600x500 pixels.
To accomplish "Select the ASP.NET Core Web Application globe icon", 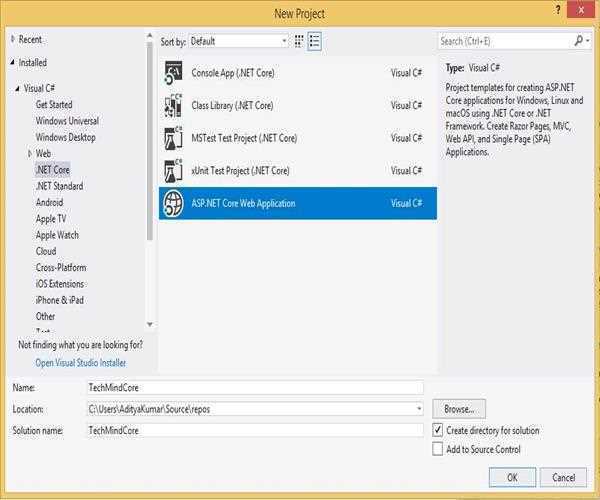I will [x=173, y=203].
